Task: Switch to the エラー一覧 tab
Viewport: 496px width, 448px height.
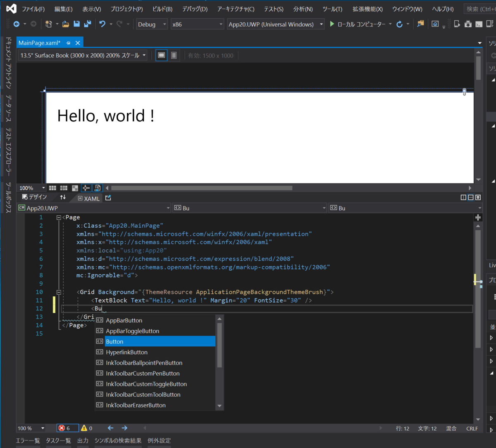Action: pyautogui.click(x=28, y=441)
